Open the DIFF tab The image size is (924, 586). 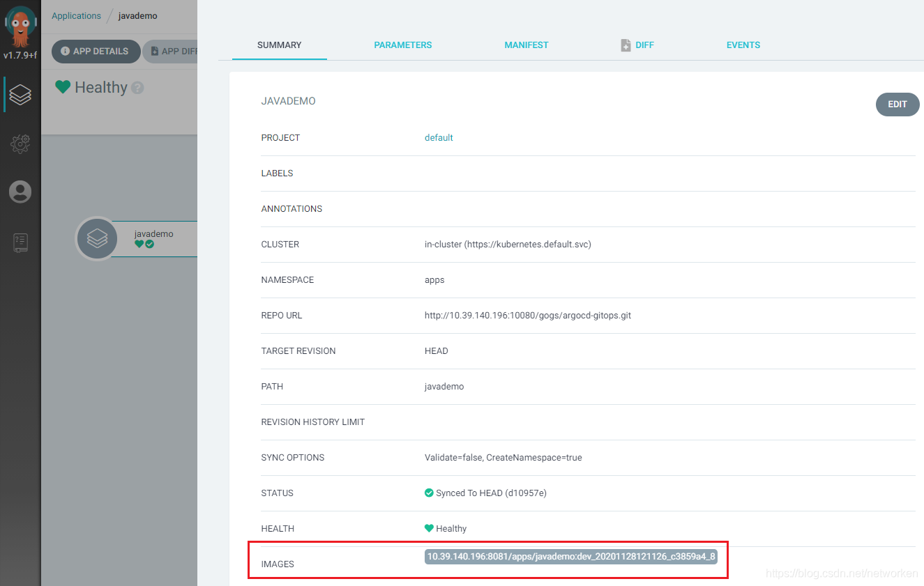637,45
